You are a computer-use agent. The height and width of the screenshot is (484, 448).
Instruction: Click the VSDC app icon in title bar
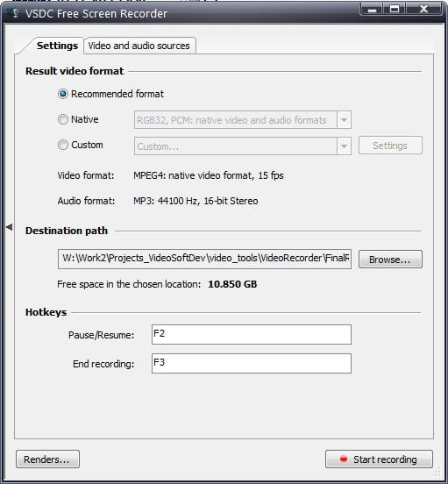[x=13, y=13]
